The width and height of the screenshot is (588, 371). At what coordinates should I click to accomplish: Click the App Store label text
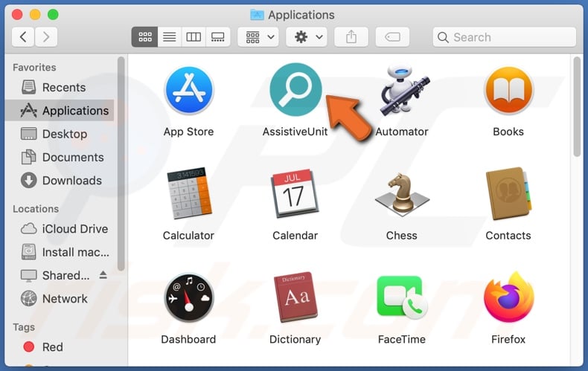[188, 132]
